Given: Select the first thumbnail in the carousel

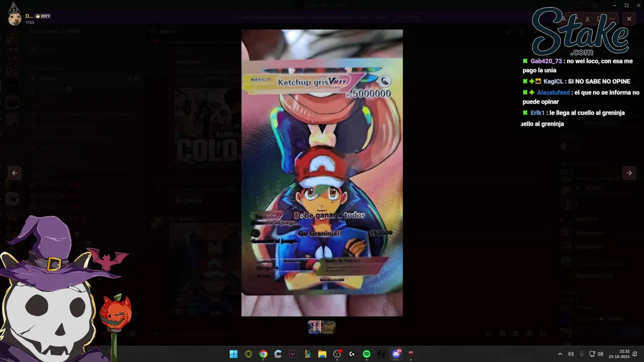Looking at the screenshot, I should tap(314, 327).
